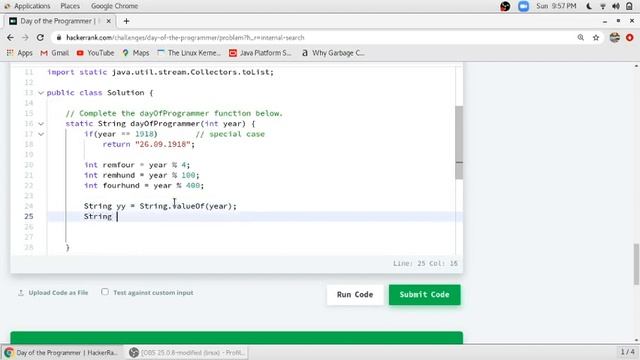Screen dimensions: 640x360
Task: Open a new browser tab
Action: (x=126, y=21)
